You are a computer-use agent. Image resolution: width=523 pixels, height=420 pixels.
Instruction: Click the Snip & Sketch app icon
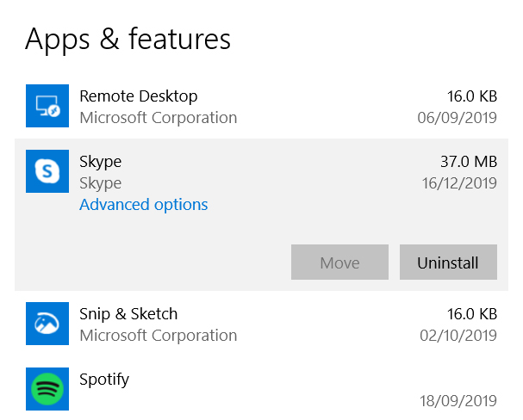[x=47, y=324]
